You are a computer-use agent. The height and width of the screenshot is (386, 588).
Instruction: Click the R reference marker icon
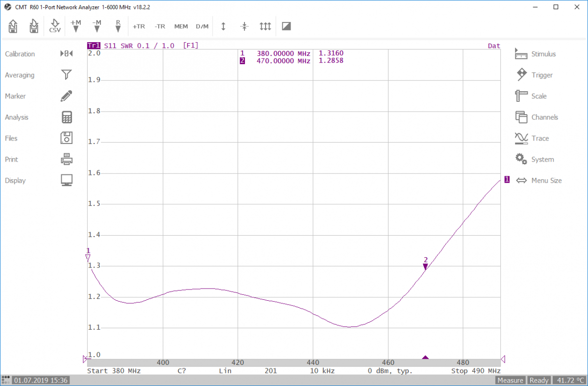pos(118,26)
